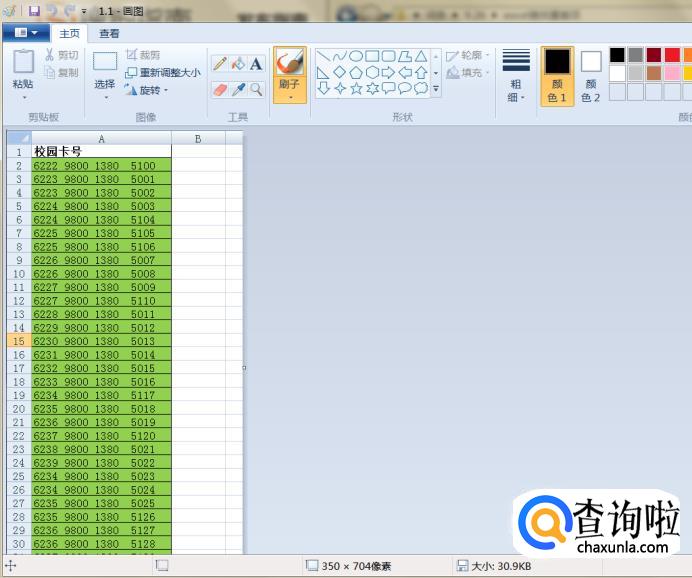Viewport: 692px width, 578px height.
Task: Choose the Down arrow shape
Action: (x=323, y=88)
